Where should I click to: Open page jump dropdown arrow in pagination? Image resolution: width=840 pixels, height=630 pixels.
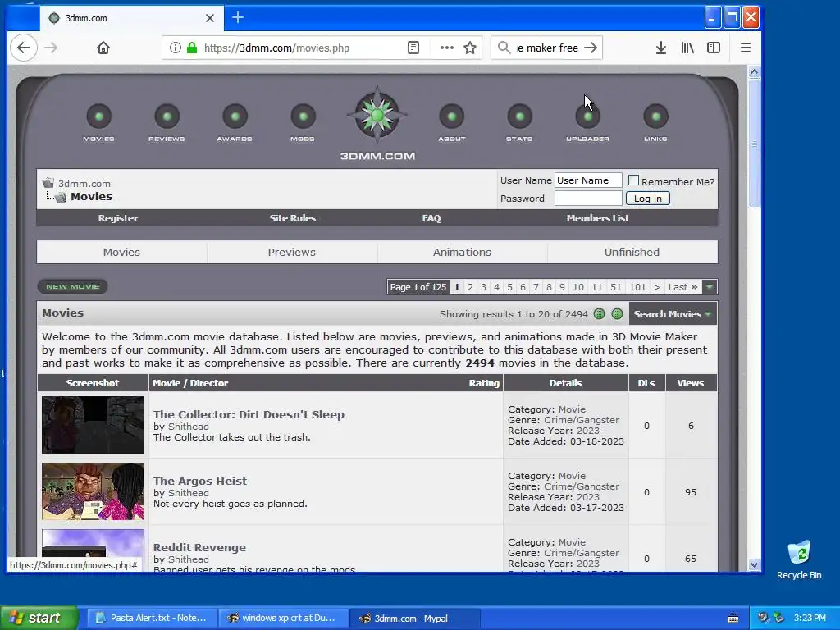coord(710,286)
